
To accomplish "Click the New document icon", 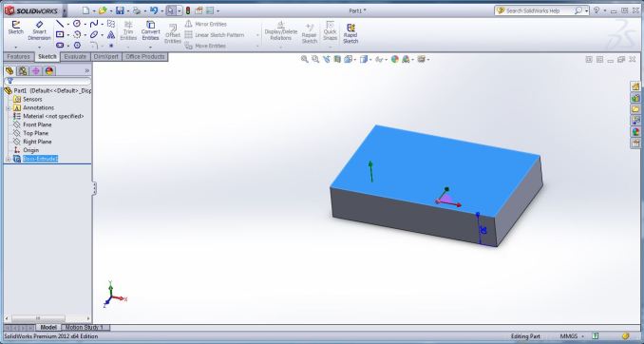I will (85, 10).
